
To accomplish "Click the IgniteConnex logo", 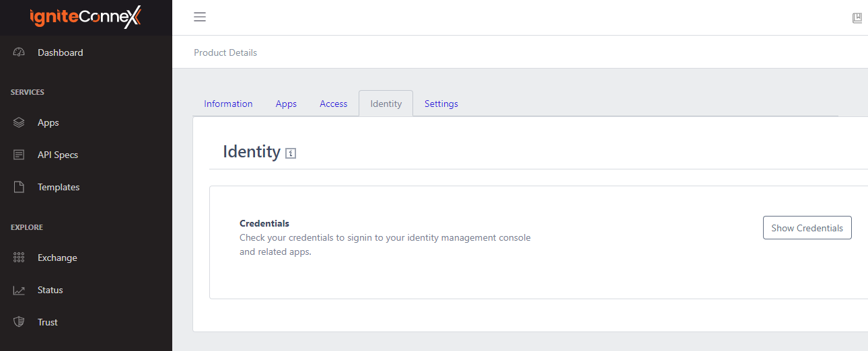I will pyautogui.click(x=85, y=17).
